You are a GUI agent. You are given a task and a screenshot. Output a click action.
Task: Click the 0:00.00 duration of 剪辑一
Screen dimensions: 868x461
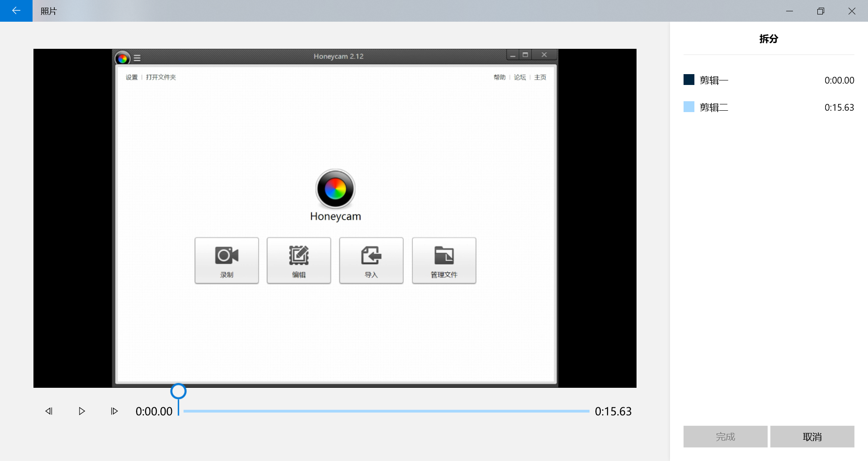(840, 80)
